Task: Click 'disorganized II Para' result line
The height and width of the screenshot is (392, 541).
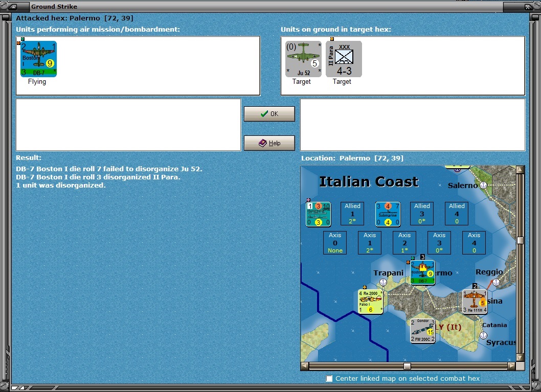Action: 98,177
